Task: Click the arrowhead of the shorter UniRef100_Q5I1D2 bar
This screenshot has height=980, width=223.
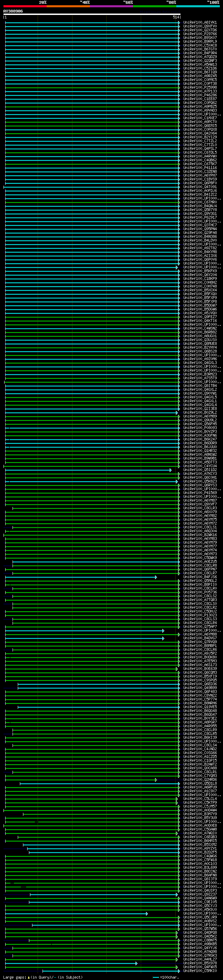Action: coord(170,470)
